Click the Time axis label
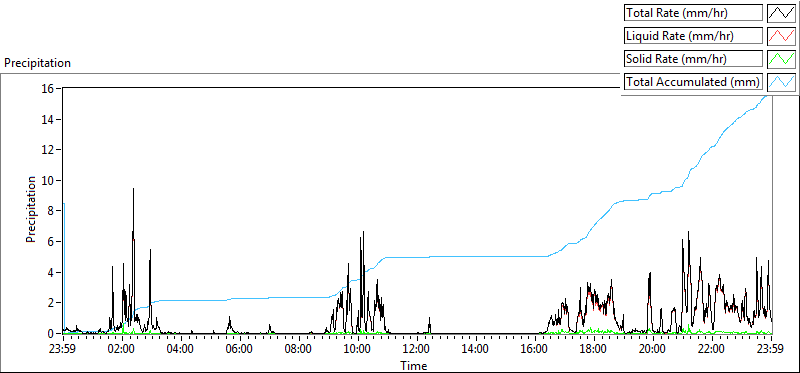Screen dimensions: 800x373 tap(414, 365)
